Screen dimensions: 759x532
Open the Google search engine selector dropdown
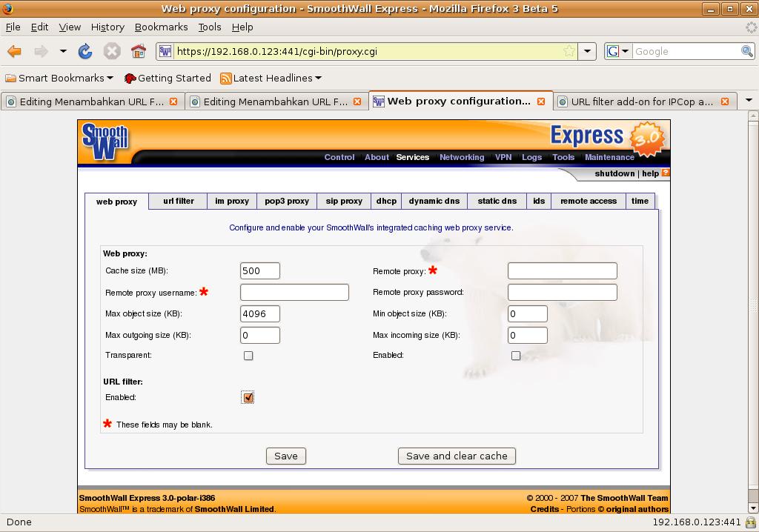coord(618,51)
